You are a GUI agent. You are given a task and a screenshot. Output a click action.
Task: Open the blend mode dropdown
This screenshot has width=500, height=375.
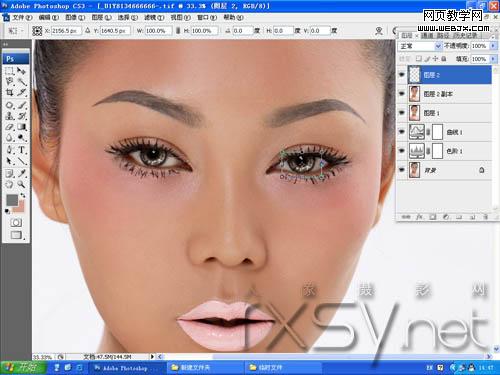[x=421, y=46]
